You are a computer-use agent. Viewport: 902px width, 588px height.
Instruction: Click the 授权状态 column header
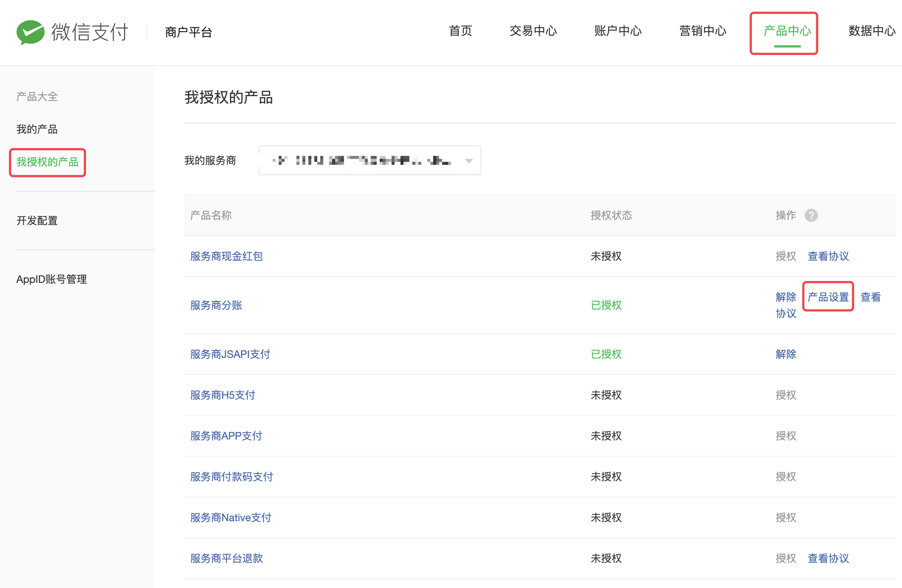point(611,215)
